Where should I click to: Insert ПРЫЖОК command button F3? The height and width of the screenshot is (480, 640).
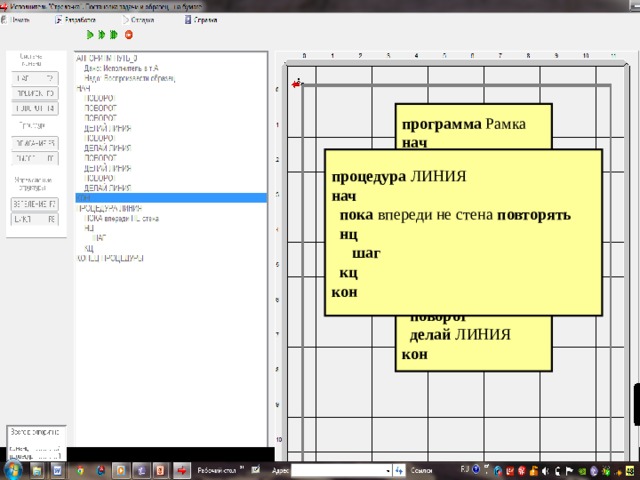click(35, 93)
